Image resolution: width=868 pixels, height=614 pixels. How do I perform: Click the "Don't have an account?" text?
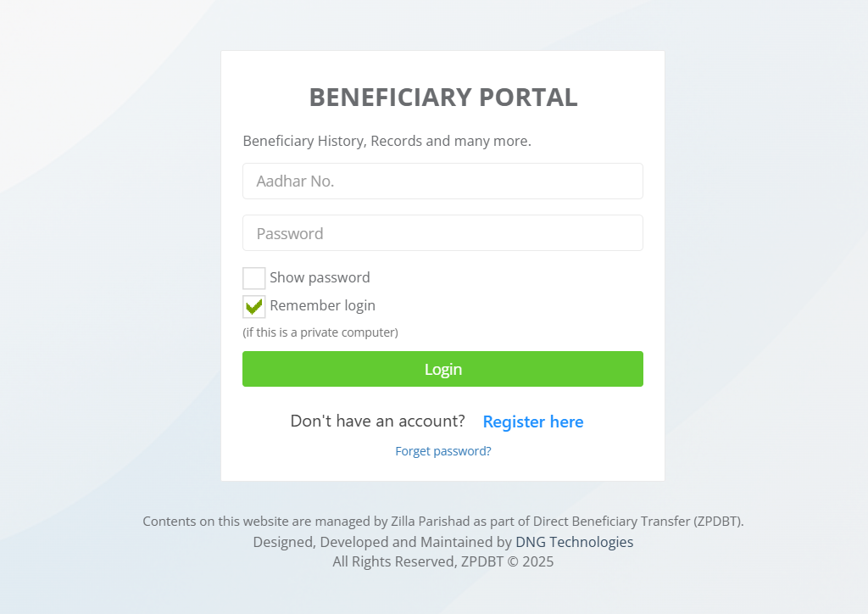coord(377,421)
